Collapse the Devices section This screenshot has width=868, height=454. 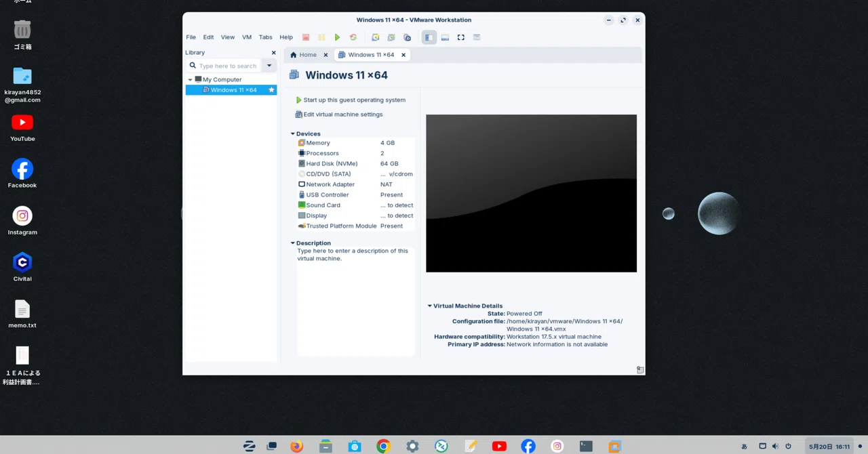coord(293,133)
